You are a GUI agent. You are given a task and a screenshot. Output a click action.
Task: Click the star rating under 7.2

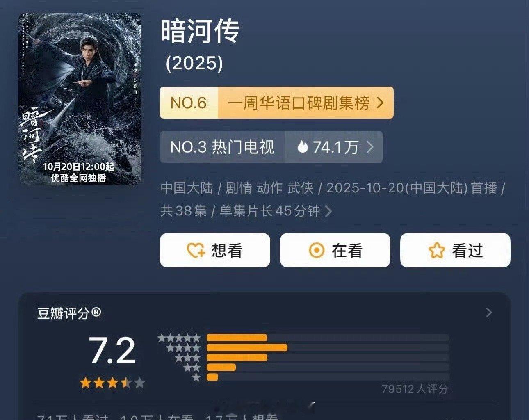tap(112, 383)
